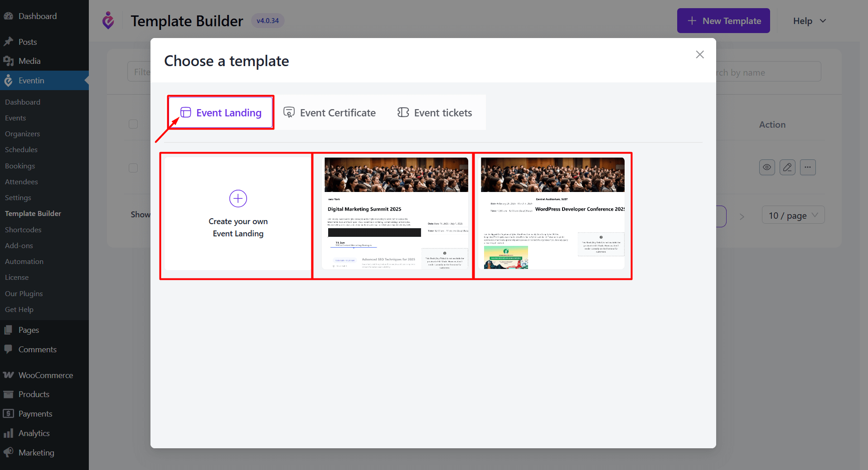This screenshot has width=868, height=470.
Task: Open the Marketing megaphone icon
Action: pos(9,452)
